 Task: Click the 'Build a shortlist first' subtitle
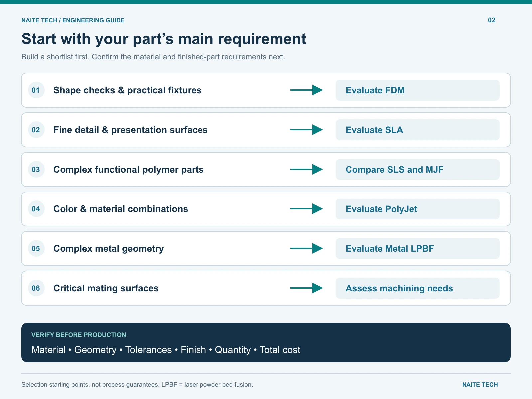pos(153,57)
